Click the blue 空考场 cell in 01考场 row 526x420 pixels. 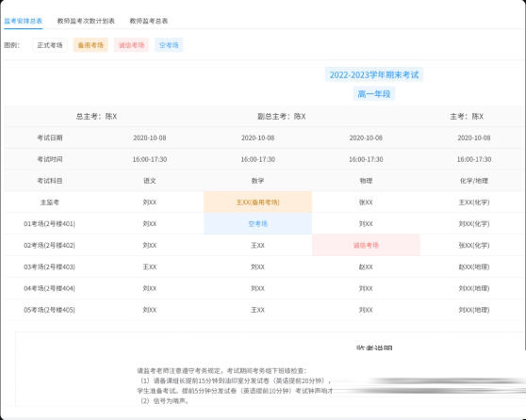click(x=257, y=223)
